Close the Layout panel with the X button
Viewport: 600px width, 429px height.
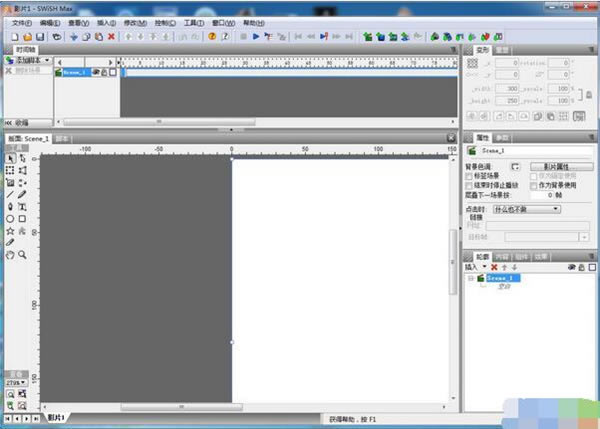click(451, 138)
